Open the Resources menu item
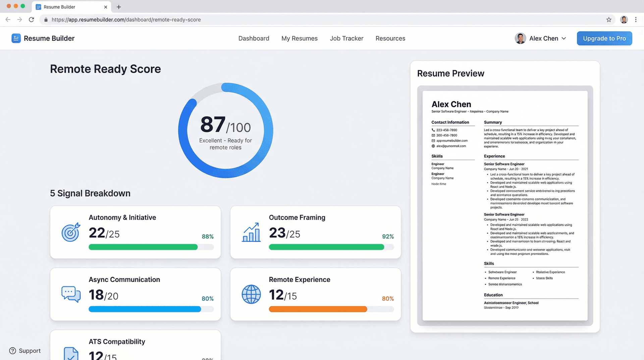Image resolution: width=644 pixels, height=360 pixels. (x=390, y=38)
